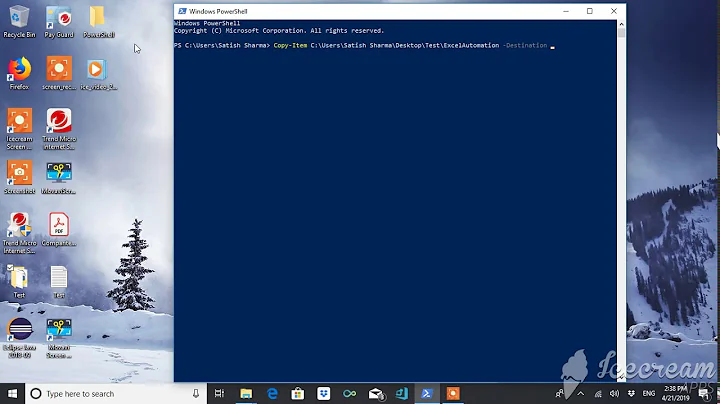The image size is (720, 404).
Task: Open the Firefox desktop shortcut
Action: [x=19, y=70]
